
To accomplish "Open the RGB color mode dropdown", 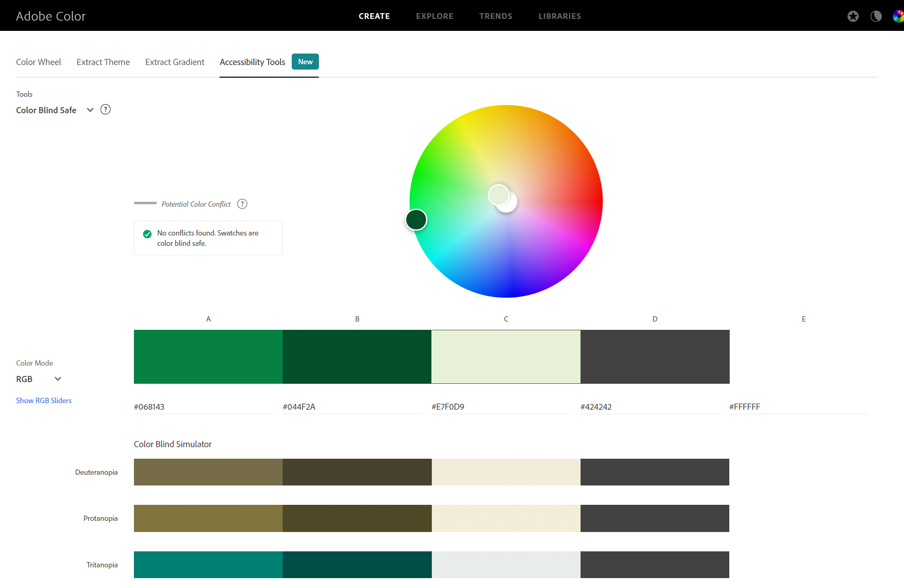I will pos(58,379).
